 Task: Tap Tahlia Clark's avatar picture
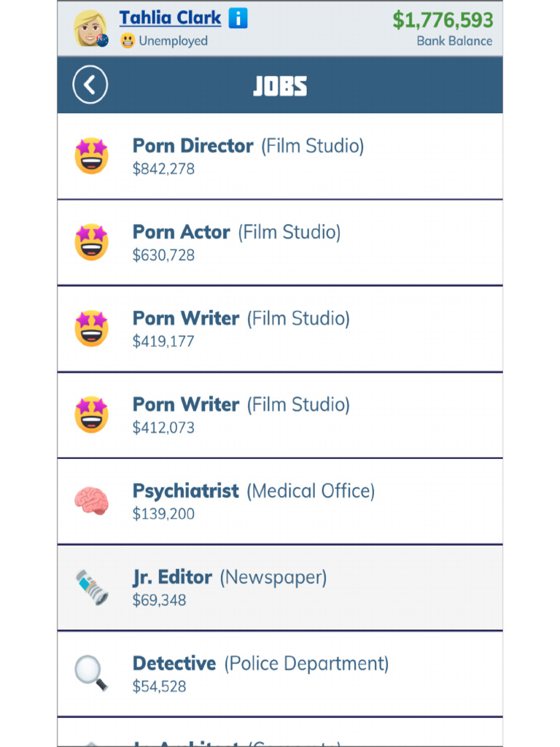coord(90,28)
